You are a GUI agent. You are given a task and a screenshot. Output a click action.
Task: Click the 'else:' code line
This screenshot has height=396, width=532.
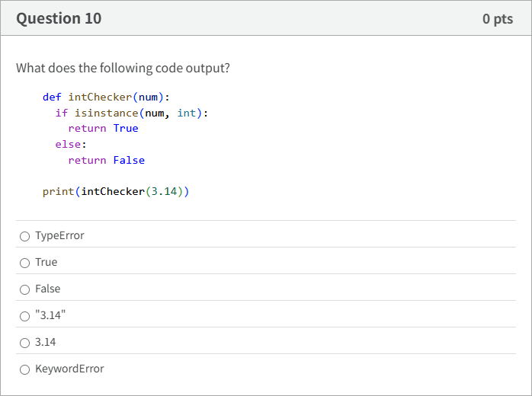71,145
